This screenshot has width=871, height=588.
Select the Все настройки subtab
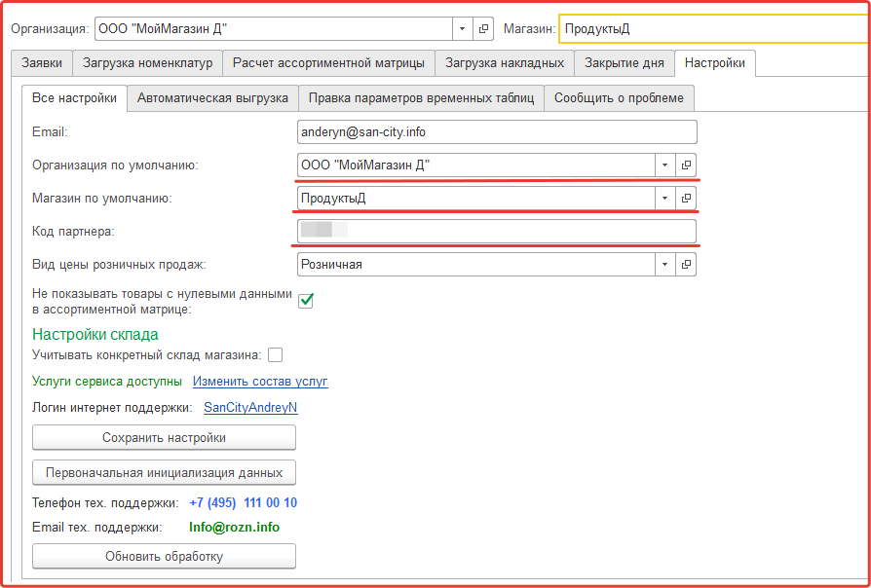(74, 98)
